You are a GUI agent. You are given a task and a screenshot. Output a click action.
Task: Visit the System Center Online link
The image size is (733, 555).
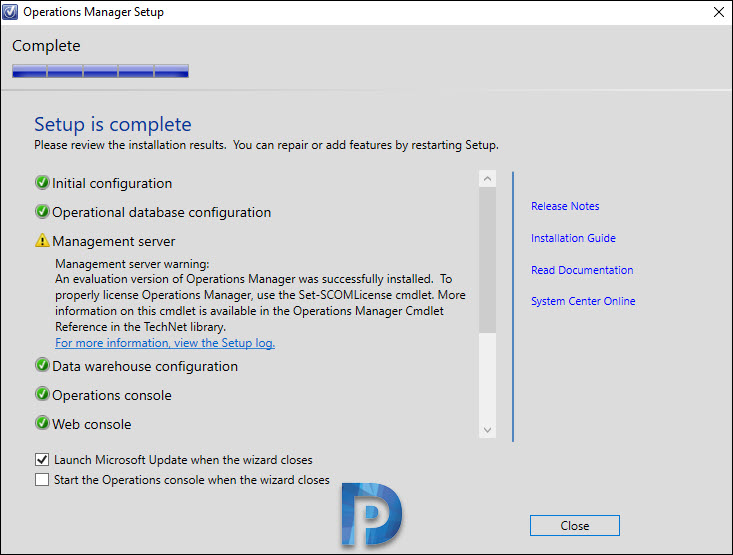[583, 301]
